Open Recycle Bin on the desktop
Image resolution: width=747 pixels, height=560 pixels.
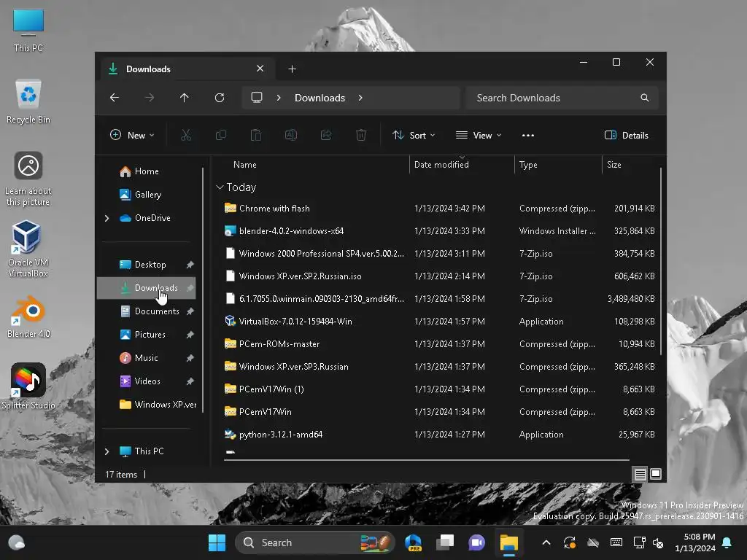pyautogui.click(x=28, y=101)
